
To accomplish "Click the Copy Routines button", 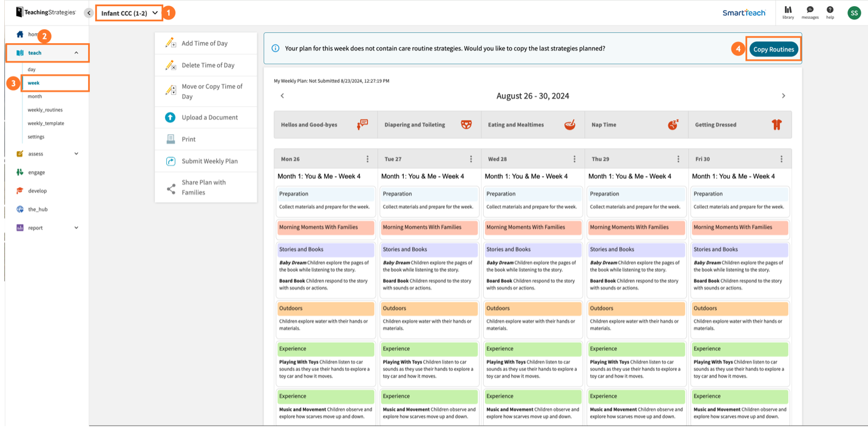I will pyautogui.click(x=773, y=49).
